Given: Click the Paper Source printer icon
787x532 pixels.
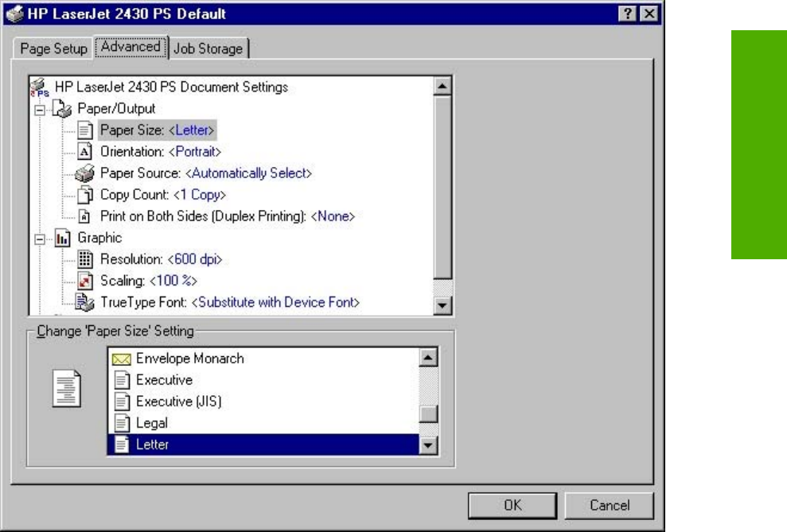Looking at the screenshot, I should (x=85, y=173).
